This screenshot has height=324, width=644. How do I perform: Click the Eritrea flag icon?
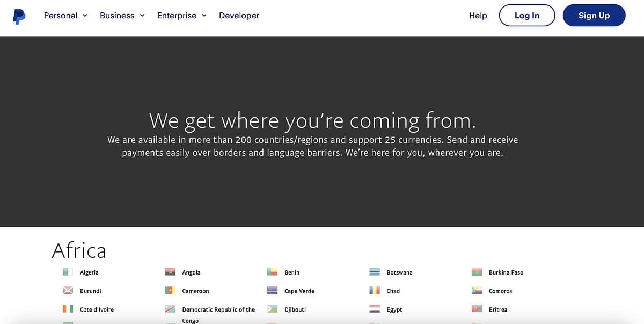pos(477,309)
